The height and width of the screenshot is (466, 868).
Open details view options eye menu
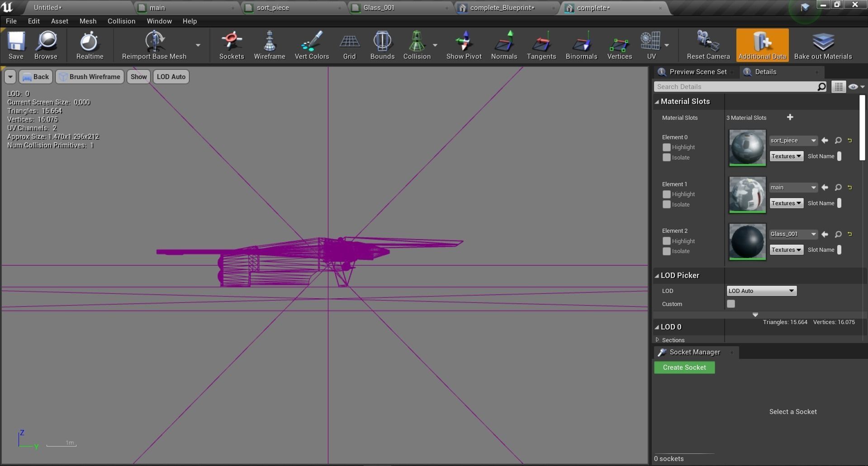(x=856, y=87)
